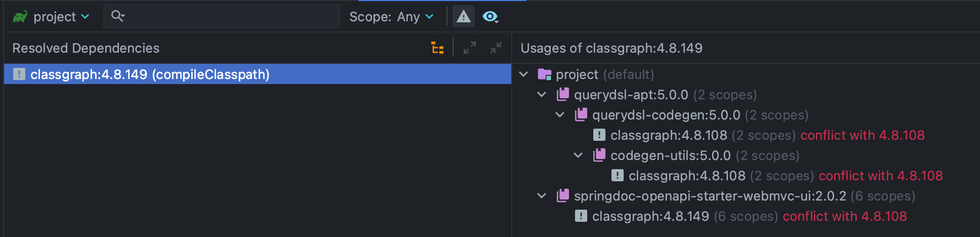
Task: Select classgraph:4.8.149 compileClasspath row
Action: 150,74
